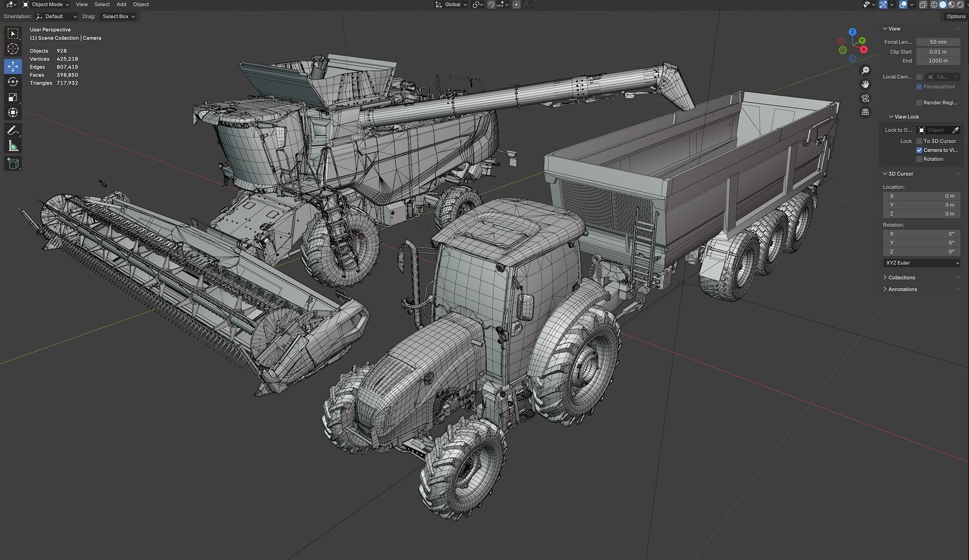Viewport: 969px width, 560px height.
Task: Open the Orientation Default dropdown
Action: pyautogui.click(x=56, y=17)
